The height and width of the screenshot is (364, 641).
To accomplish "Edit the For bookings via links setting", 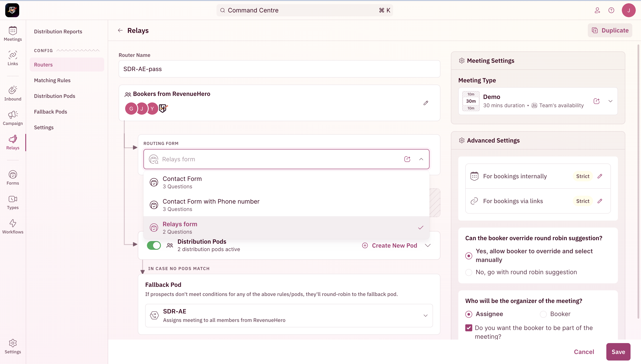I will coord(600,201).
